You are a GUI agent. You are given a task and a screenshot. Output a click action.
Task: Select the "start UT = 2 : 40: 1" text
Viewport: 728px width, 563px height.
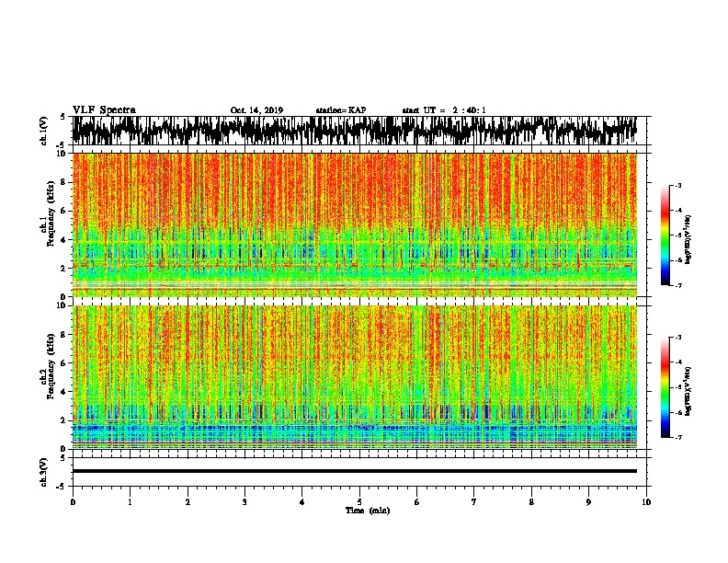click(x=444, y=110)
